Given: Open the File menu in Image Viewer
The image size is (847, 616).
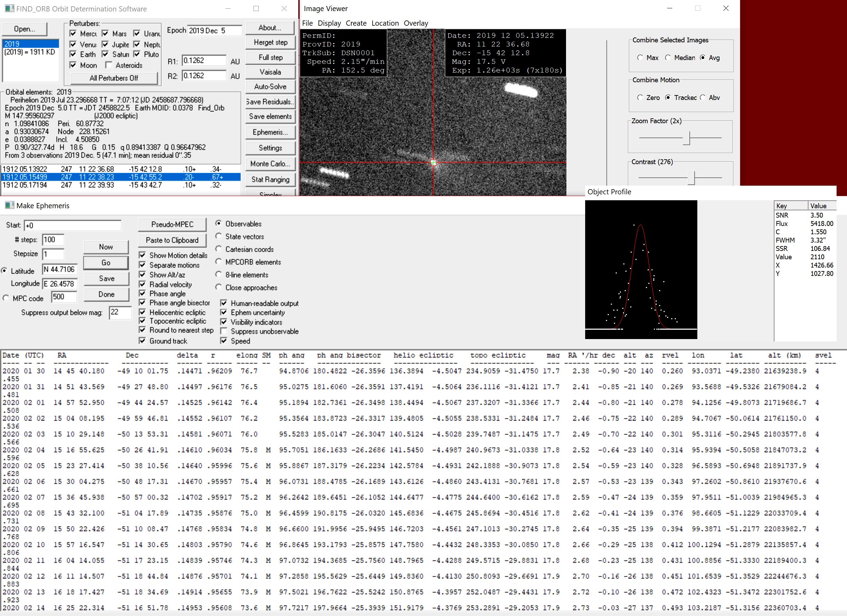Looking at the screenshot, I should (307, 23).
